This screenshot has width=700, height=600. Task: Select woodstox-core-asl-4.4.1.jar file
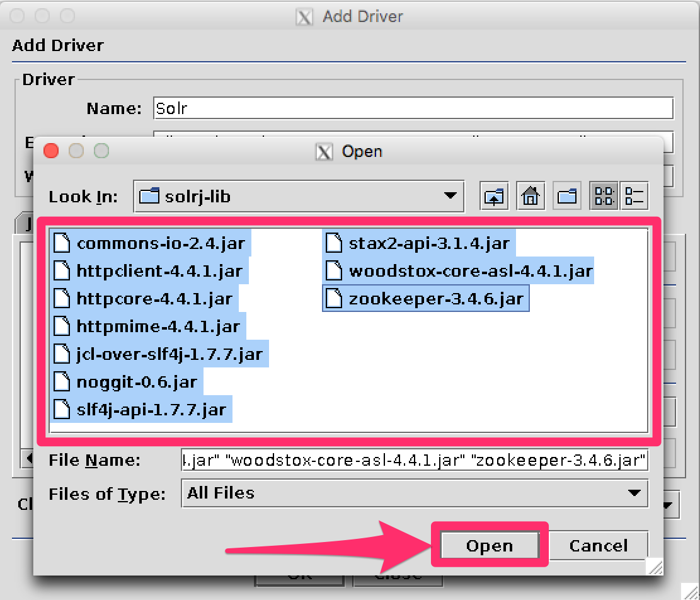470,271
